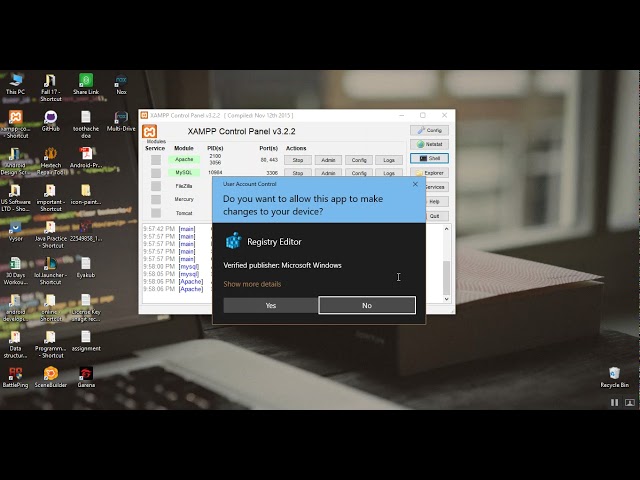Click MySQL Admin button

coord(328,173)
